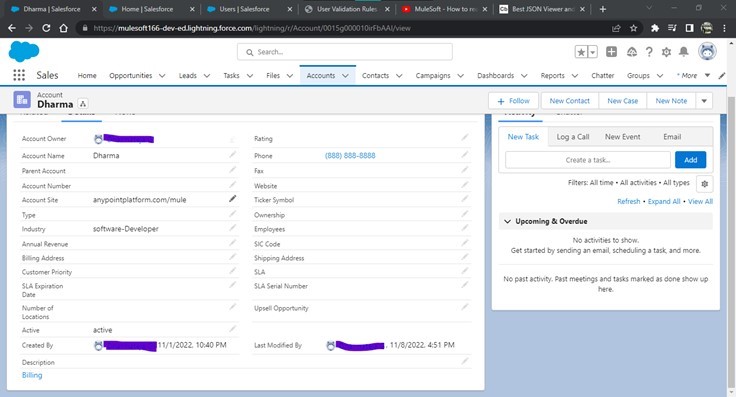Go to browser home page icon
This screenshot has width=736, height=397.
pyautogui.click(x=63, y=28)
